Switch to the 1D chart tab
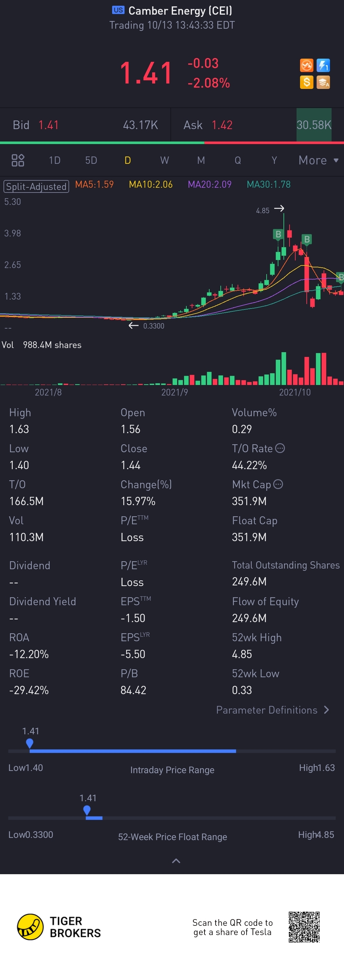 pyautogui.click(x=55, y=160)
